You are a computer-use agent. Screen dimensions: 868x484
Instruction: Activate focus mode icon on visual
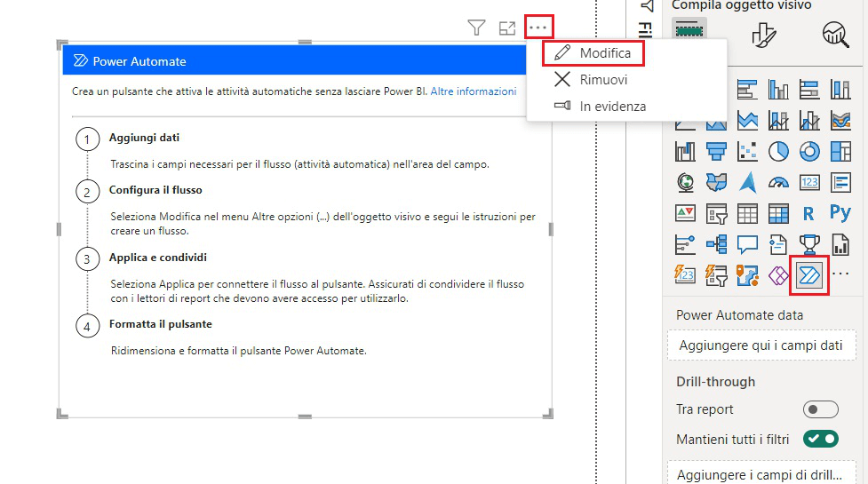(506, 28)
